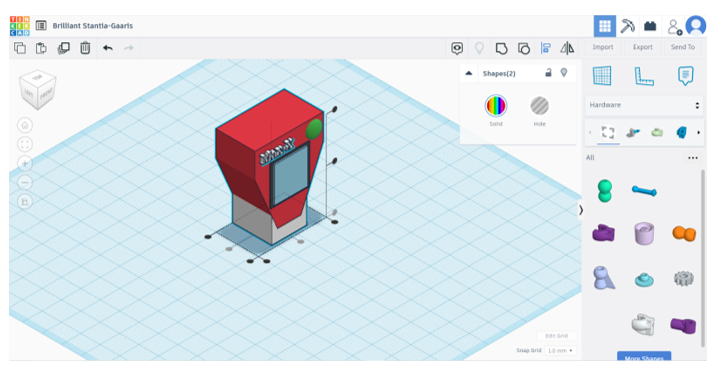The image size is (718, 377).
Task: Toggle notes visibility eye-bubble icon
Action: pos(457,48)
